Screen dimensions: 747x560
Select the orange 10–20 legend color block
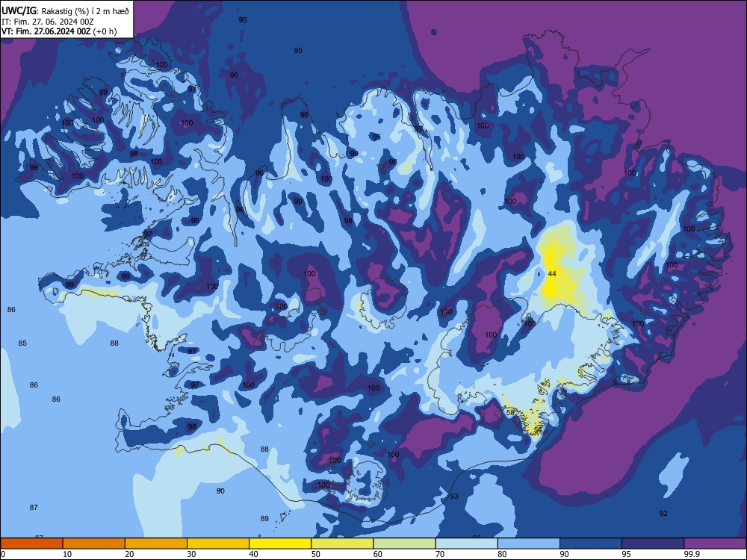click(94, 544)
